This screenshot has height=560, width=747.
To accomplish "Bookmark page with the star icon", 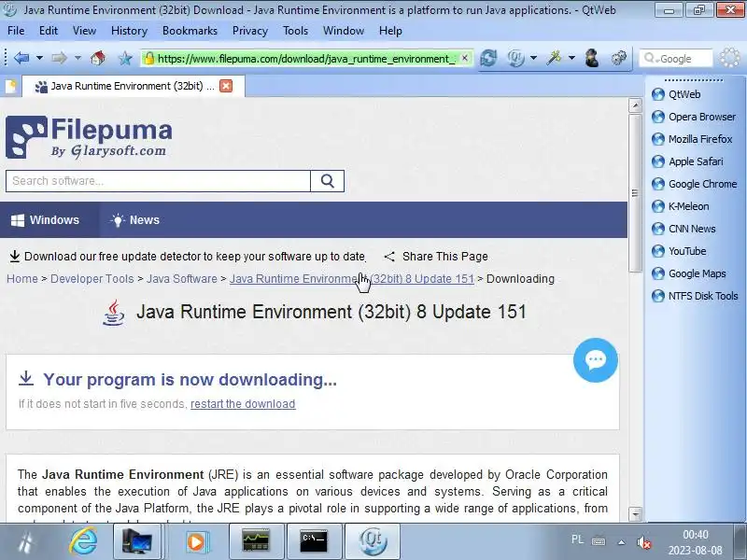I will coord(125,59).
